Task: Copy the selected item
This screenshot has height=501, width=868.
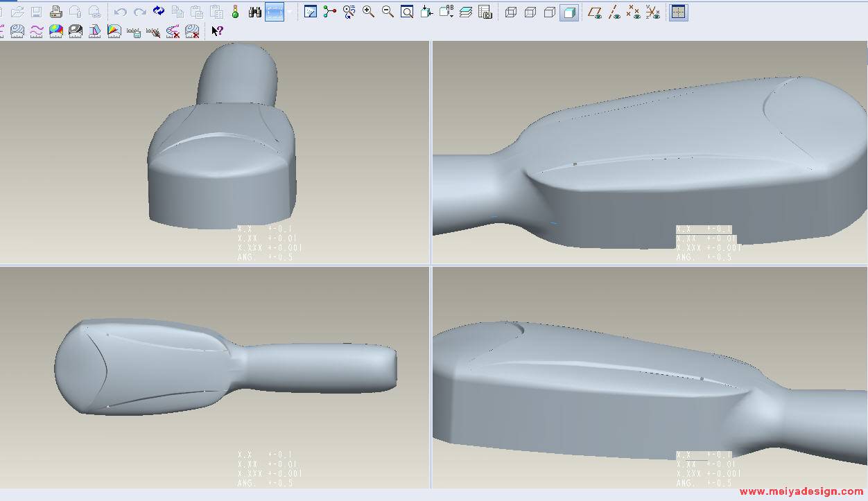Action: pos(177,12)
